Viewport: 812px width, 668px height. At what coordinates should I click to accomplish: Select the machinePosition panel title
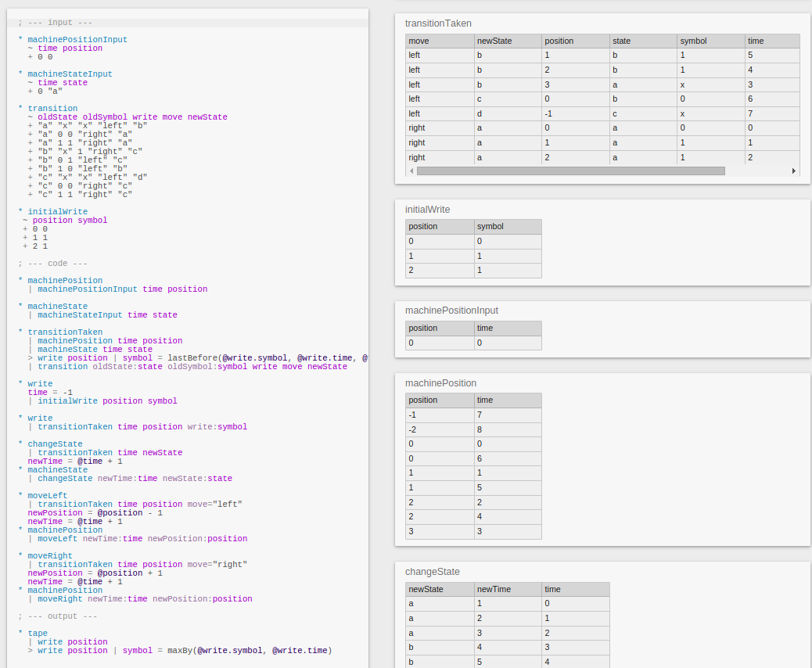[x=440, y=383]
